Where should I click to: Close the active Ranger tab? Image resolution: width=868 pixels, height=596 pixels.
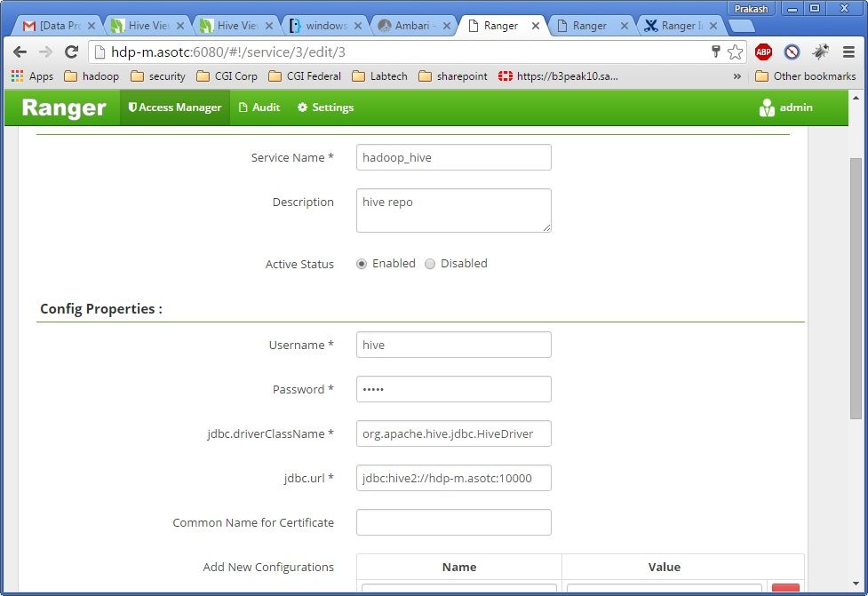pyautogui.click(x=536, y=26)
